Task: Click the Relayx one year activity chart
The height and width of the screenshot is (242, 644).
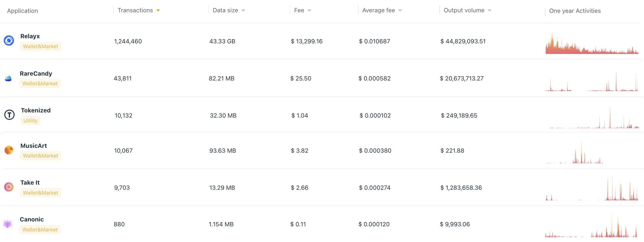Action: 592,43
